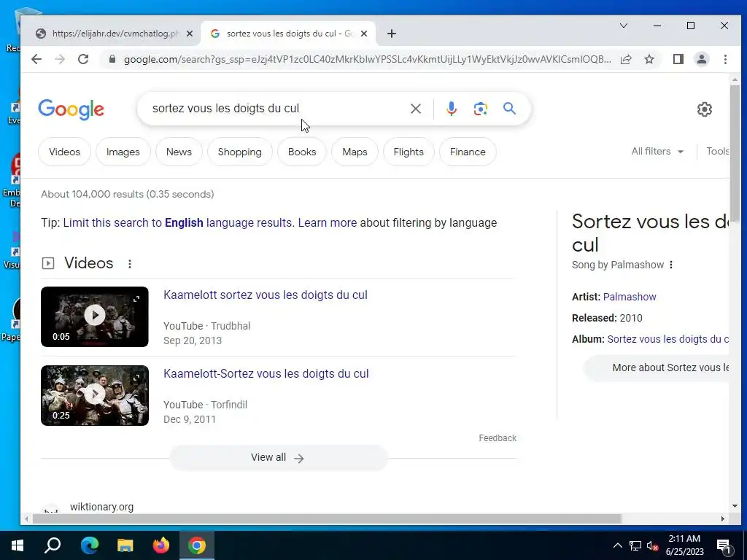The width and height of the screenshot is (747, 560).
Task: Open a new browser tab
Action: coord(391,34)
